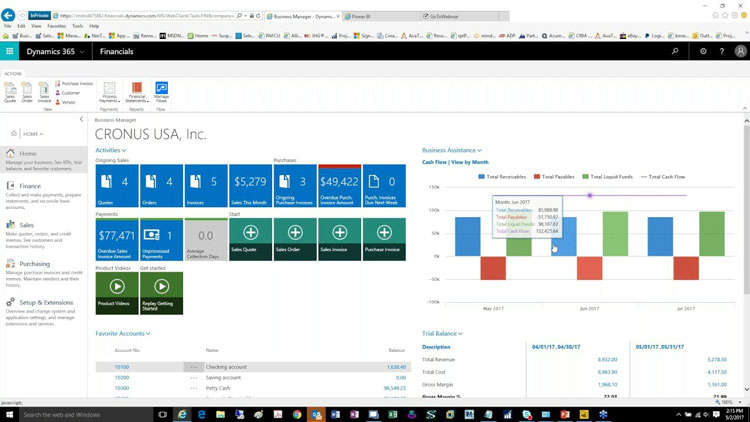
Task: Expand the Trial Balance dropdown
Action: pyautogui.click(x=442, y=334)
